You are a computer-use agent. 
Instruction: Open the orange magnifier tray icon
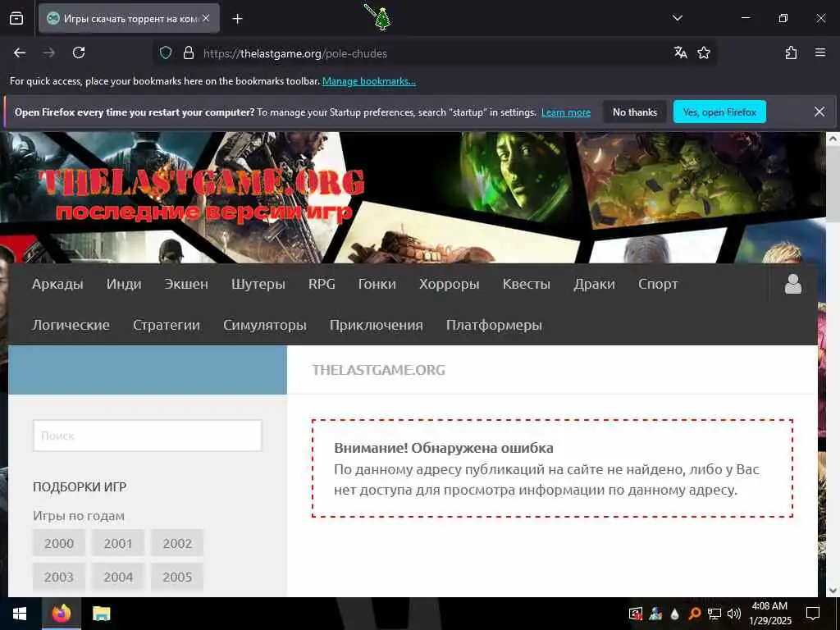pyautogui.click(x=694, y=614)
